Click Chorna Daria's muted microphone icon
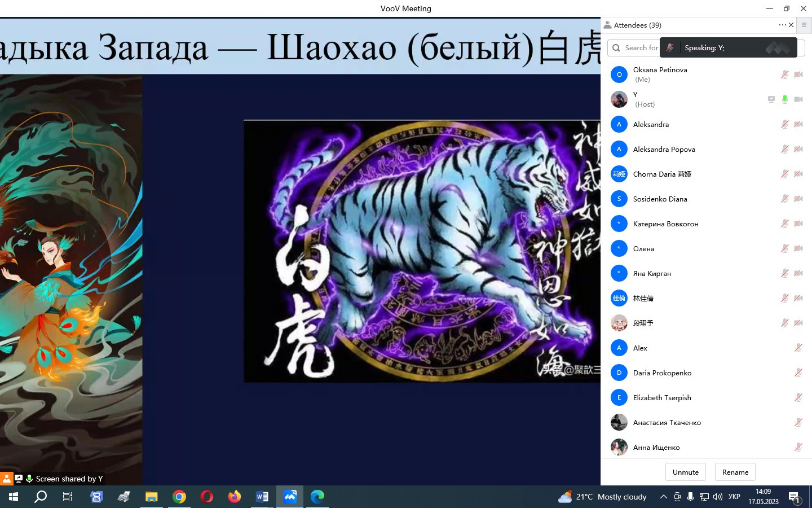 pyautogui.click(x=784, y=174)
